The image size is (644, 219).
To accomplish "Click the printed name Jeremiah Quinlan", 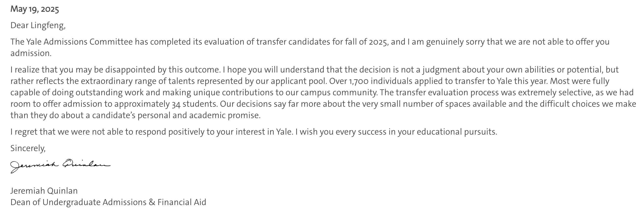I will click(44, 191).
